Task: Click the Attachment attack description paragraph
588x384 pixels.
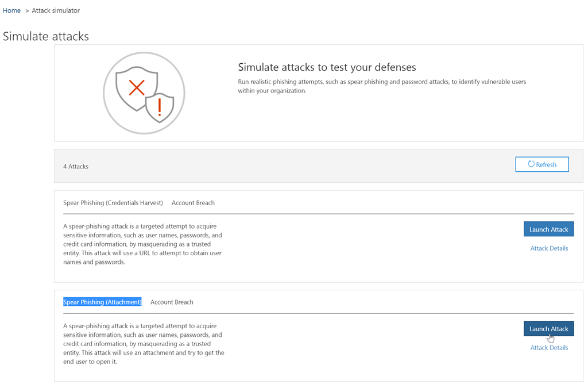Action: tap(144, 344)
